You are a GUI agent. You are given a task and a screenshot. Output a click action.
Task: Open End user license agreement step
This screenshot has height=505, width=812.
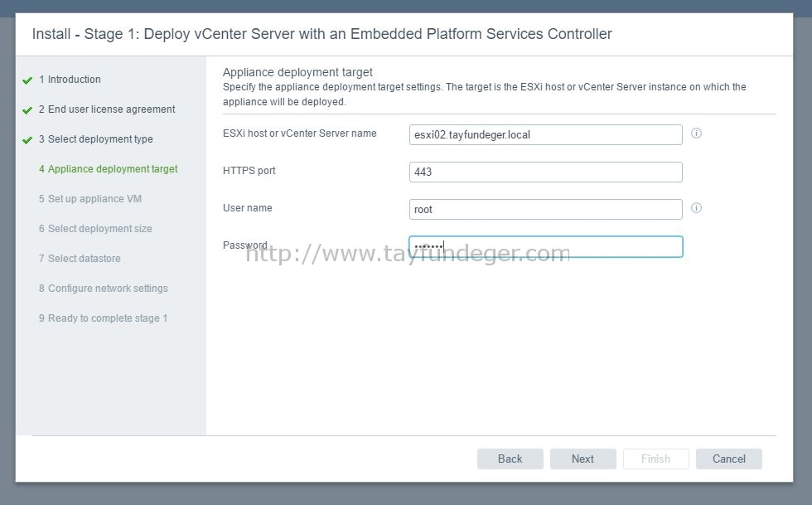tap(107, 109)
